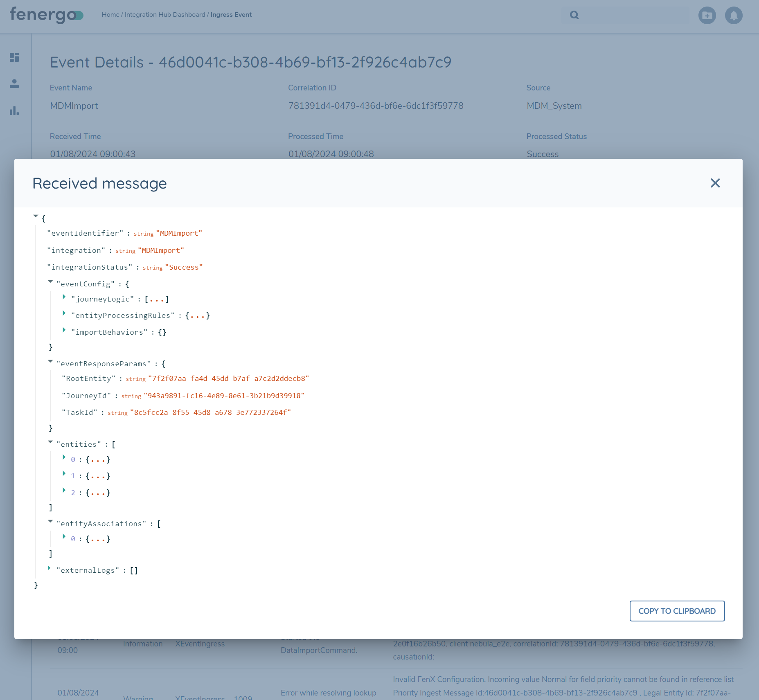Click the Fenergo logo
759x700 pixels.
pyautogui.click(x=46, y=15)
